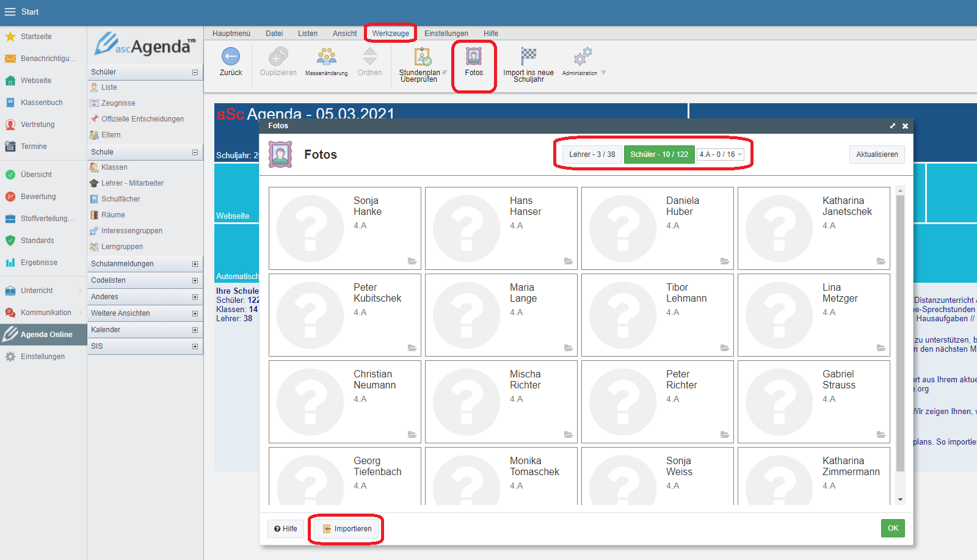
Task: Open class dropdown 4.A - 0 / 16
Action: [x=721, y=155]
